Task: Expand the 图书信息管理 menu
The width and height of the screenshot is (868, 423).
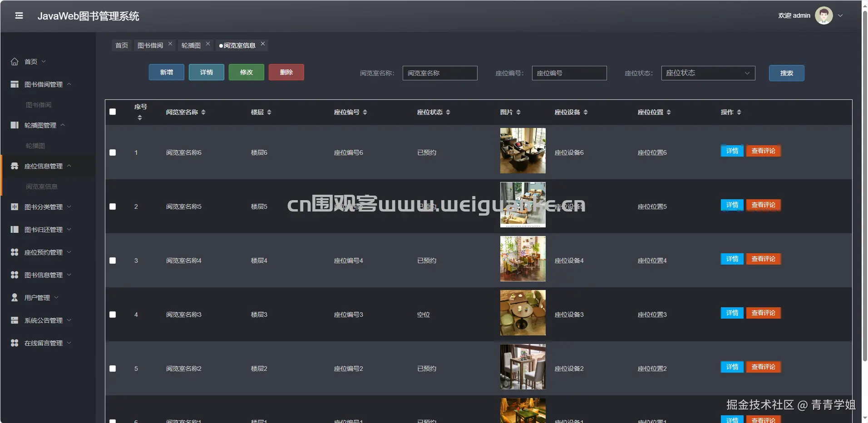Action: (69, 275)
